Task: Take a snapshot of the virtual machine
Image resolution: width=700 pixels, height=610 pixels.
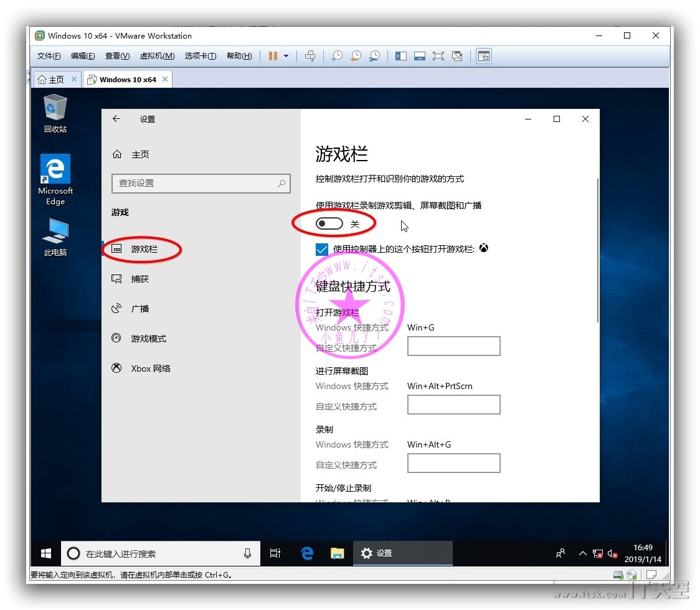Action: (336, 56)
